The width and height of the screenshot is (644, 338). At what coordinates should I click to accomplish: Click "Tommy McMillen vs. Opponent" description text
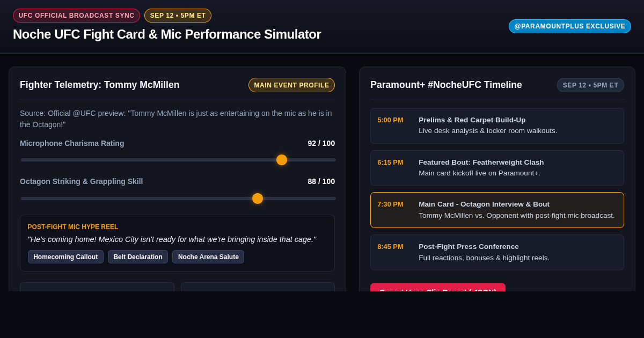coord(517,216)
